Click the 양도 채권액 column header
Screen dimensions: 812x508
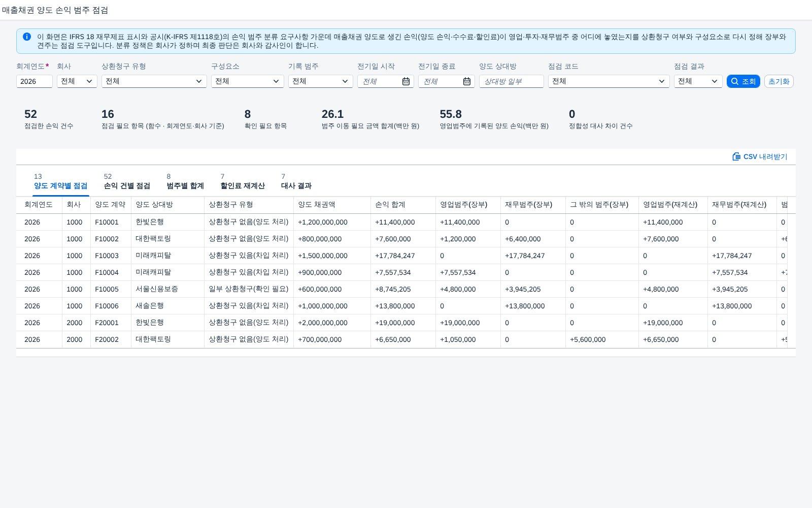332,205
